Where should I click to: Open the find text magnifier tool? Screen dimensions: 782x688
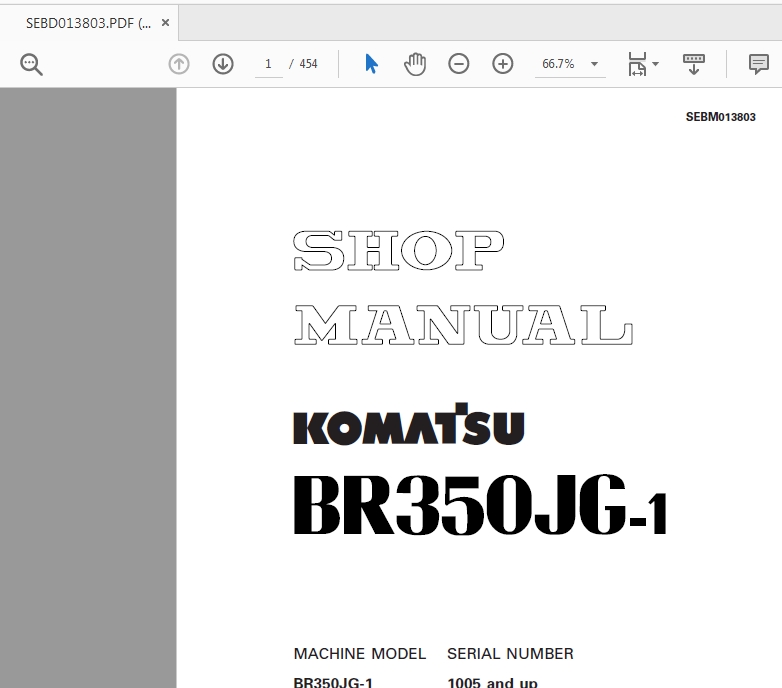coord(31,64)
